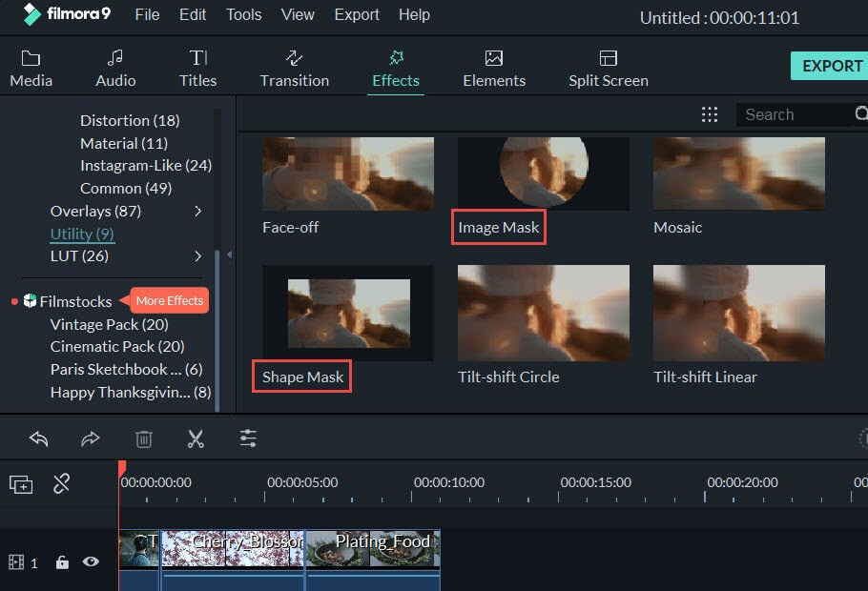The image size is (868, 591).
Task: Select the LUT (26) category
Action: pos(79,255)
